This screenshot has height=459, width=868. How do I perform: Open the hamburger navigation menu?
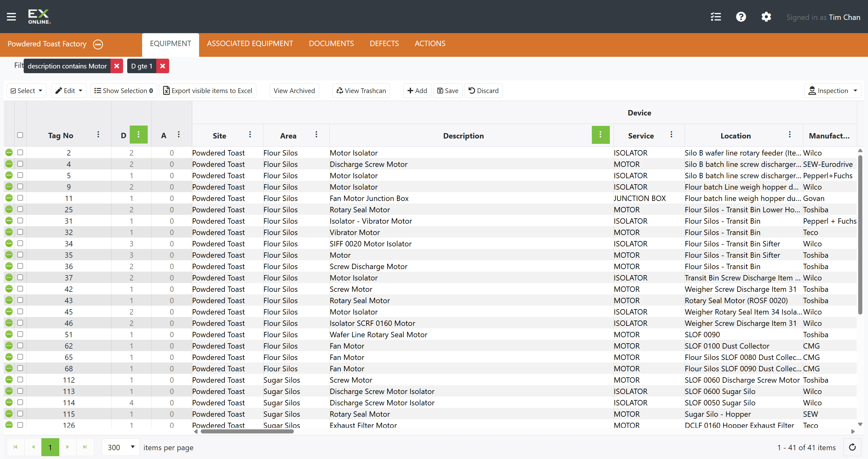click(11, 16)
